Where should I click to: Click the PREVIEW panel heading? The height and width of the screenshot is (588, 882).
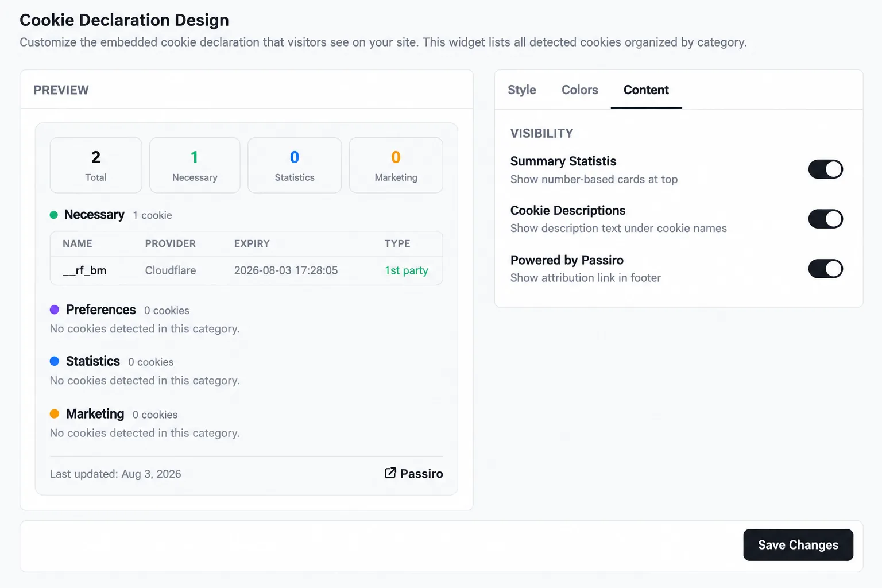(x=61, y=90)
